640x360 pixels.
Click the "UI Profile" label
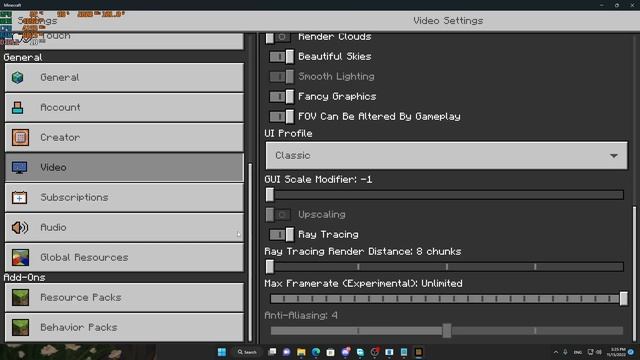point(288,133)
